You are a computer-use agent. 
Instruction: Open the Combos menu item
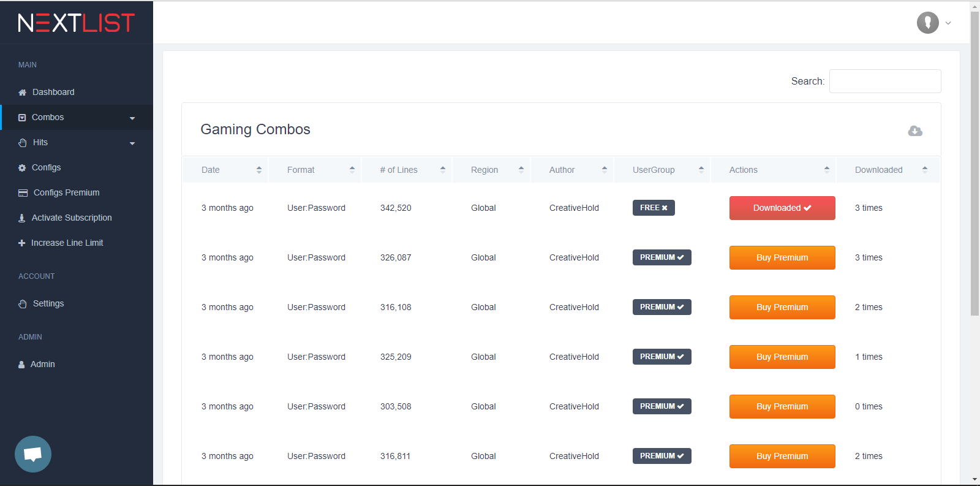(x=77, y=117)
